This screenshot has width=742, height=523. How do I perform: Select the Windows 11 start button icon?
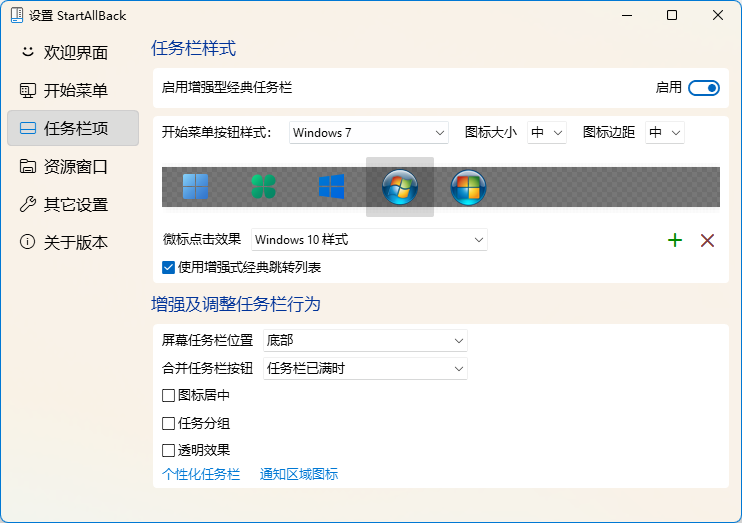pos(195,186)
